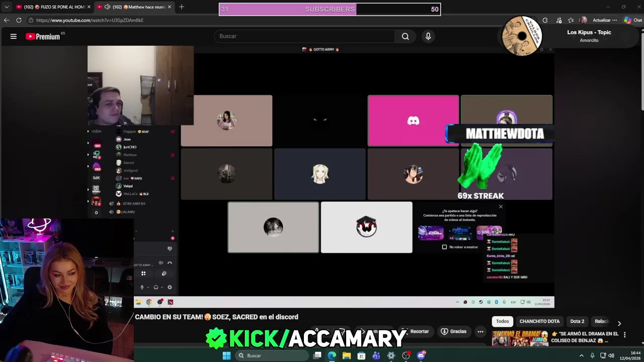Open the volume speaker tray icon
644x362 pixels.
[611, 355]
